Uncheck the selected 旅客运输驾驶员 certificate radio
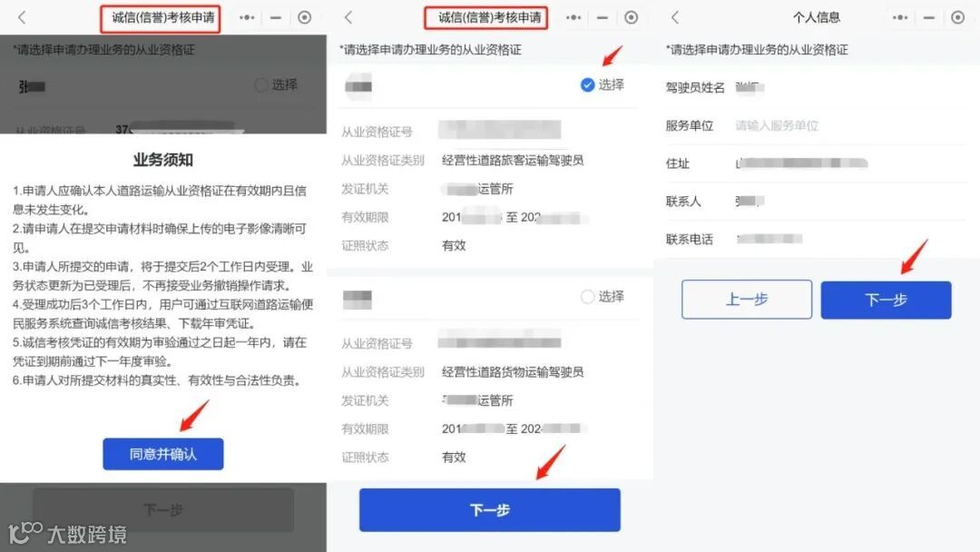The height and width of the screenshot is (552, 980). click(587, 84)
